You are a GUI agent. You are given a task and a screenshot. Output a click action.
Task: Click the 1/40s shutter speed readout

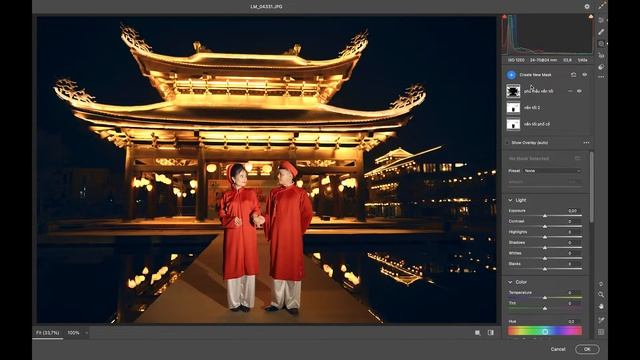click(x=582, y=60)
